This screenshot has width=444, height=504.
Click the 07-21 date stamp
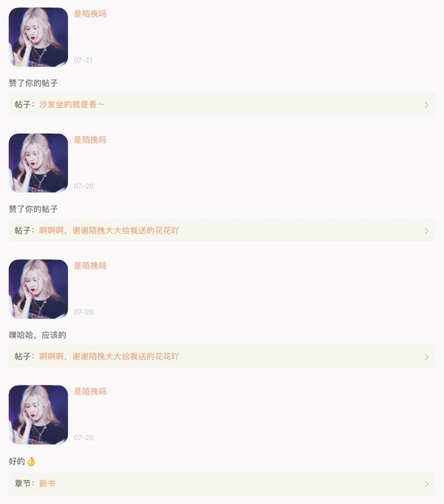pyautogui.click(x=83, y=60)
